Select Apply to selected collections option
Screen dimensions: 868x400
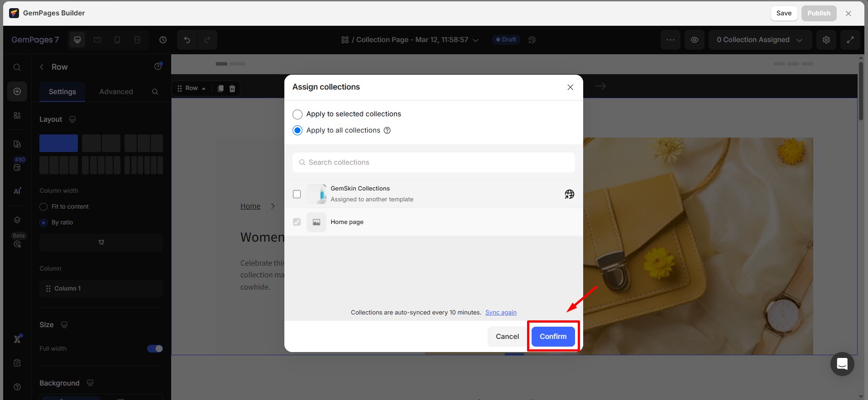pyautogui.click(x=297, y=114)
